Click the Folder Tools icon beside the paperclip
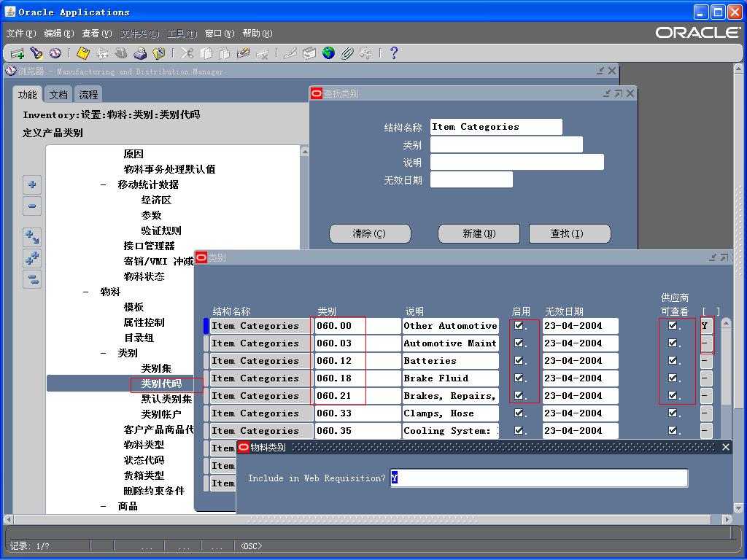The image size is (747, 560). (x=366, y=53)
